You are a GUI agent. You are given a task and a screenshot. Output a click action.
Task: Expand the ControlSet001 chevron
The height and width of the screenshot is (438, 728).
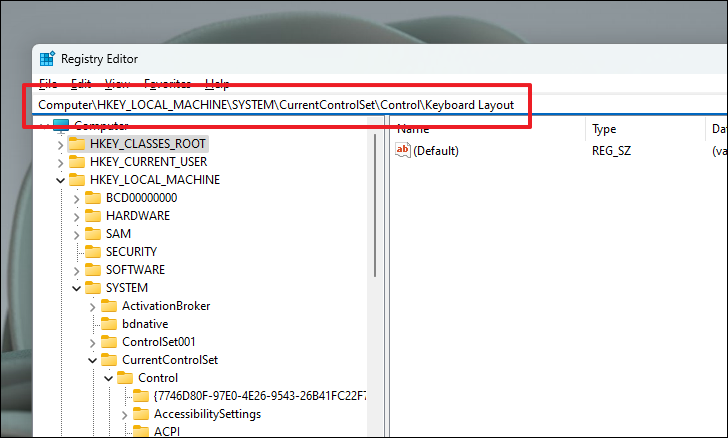92,343
